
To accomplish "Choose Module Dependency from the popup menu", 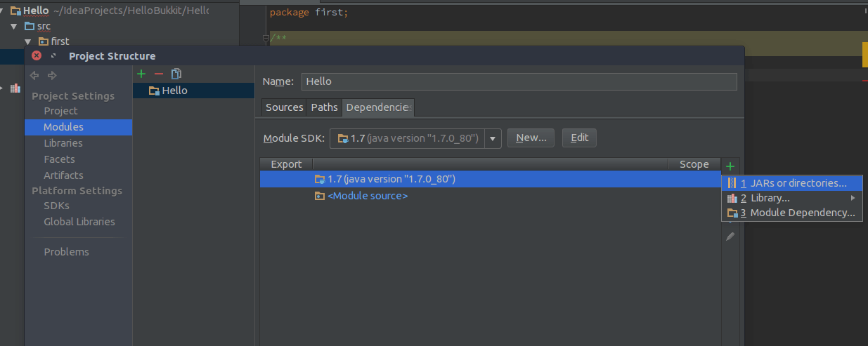I will pyautogui.click(x=792, y=213).
